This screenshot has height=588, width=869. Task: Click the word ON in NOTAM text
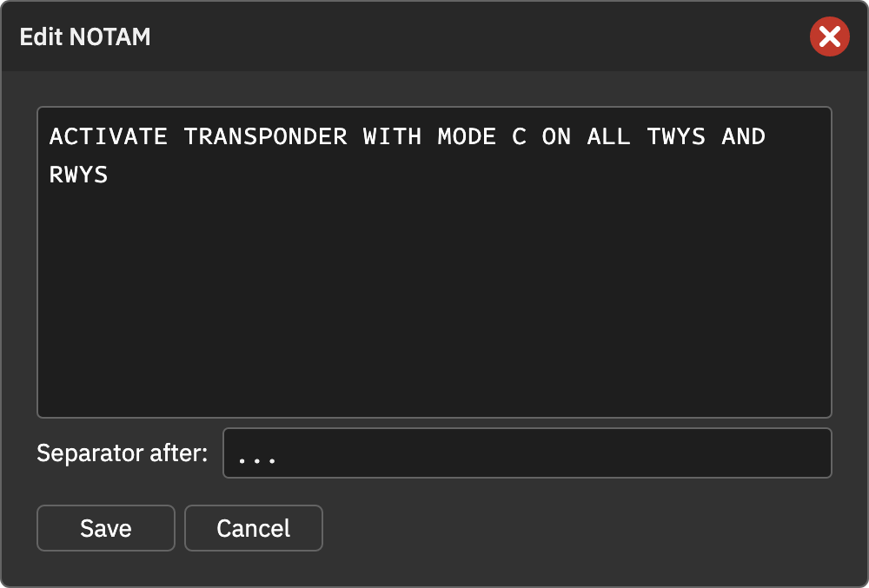(x=556, y=136)
